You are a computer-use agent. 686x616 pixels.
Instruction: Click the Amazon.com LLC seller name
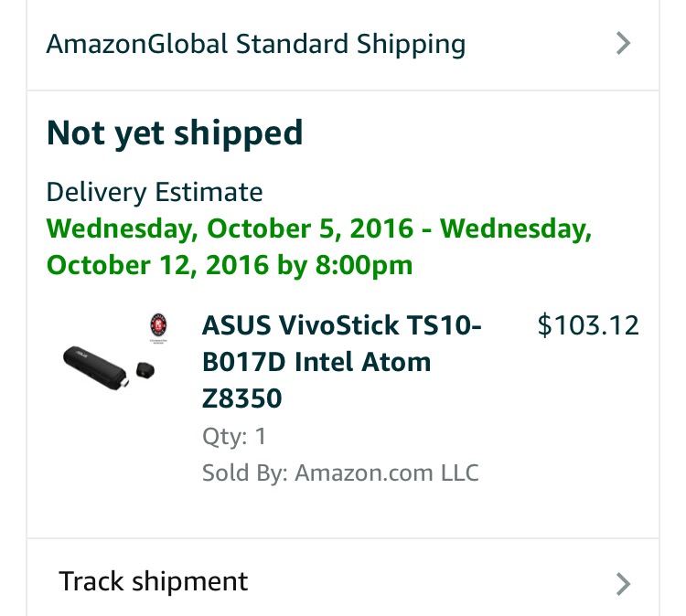pos(387,473)
